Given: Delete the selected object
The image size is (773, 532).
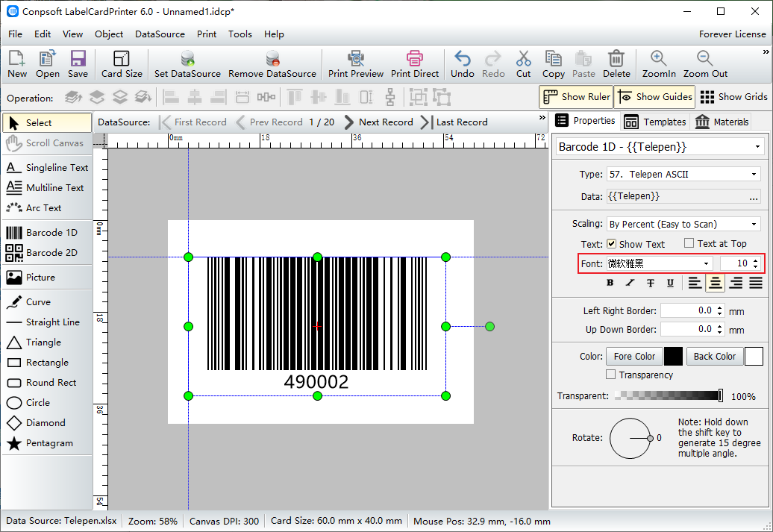Looking at the screenshot, I should [616, 64].
